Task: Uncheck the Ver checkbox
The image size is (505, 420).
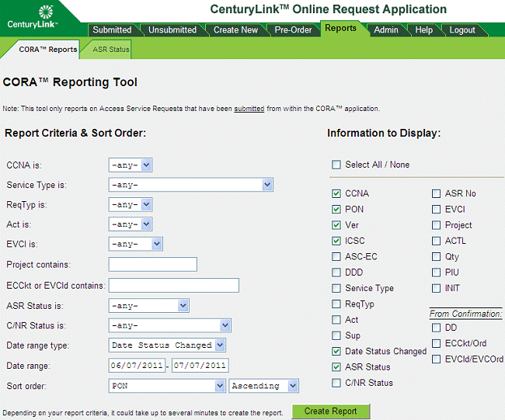Action: pyautogui.click(x=336, y=225)
